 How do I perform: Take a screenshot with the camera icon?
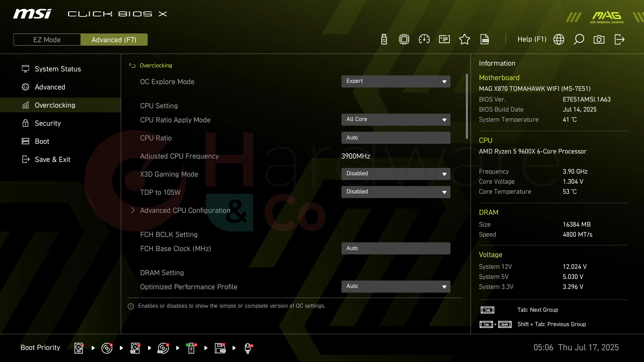(x=599, y=40)
